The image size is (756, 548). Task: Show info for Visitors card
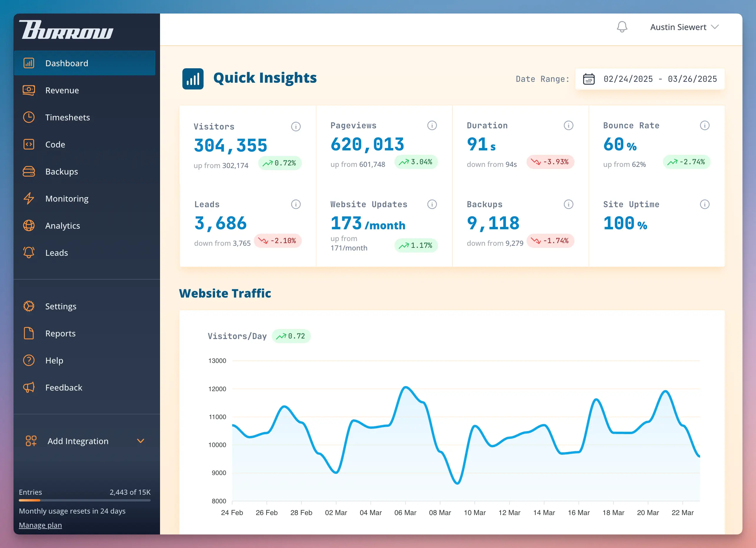296,127
